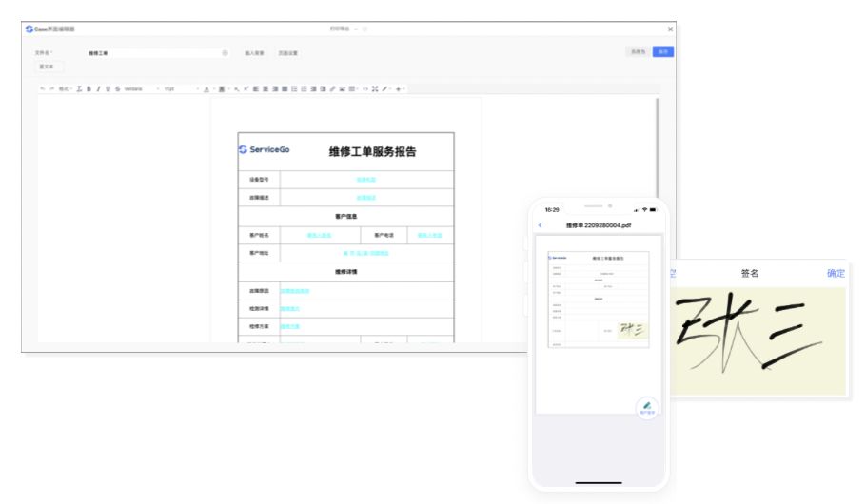Toggle italic formatting in the toolbar

[x=98, y=88]
